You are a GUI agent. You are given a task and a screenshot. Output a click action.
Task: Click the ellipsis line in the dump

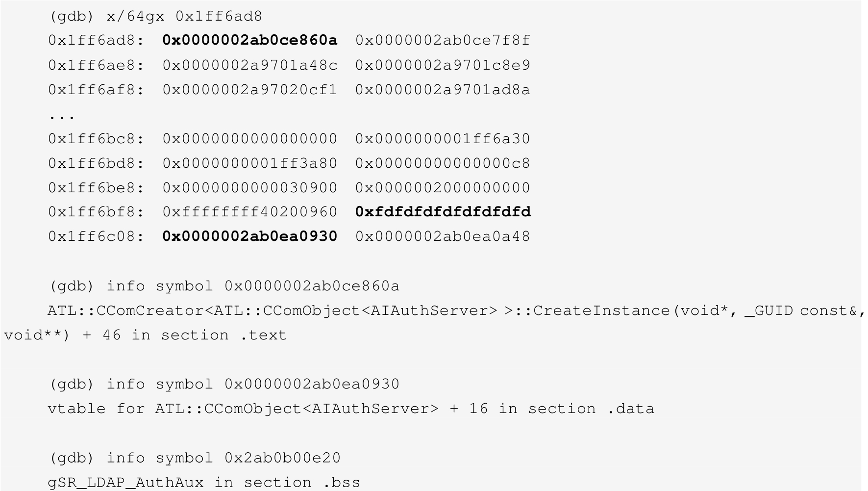[x=62, y=116]
